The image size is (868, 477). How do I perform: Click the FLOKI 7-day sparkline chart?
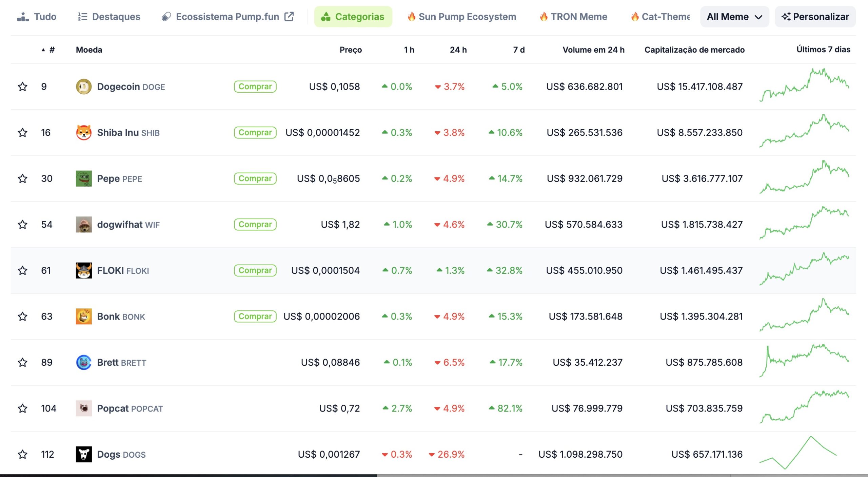coord(804,269)
